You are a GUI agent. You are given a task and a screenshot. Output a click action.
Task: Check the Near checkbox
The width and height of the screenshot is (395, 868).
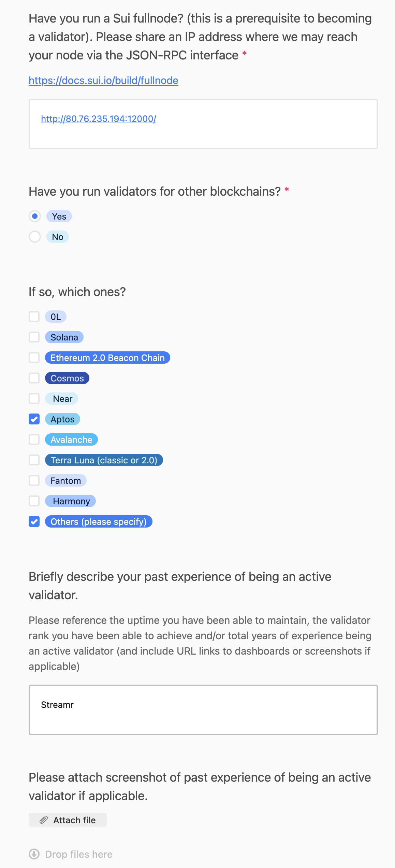point(34,398)
